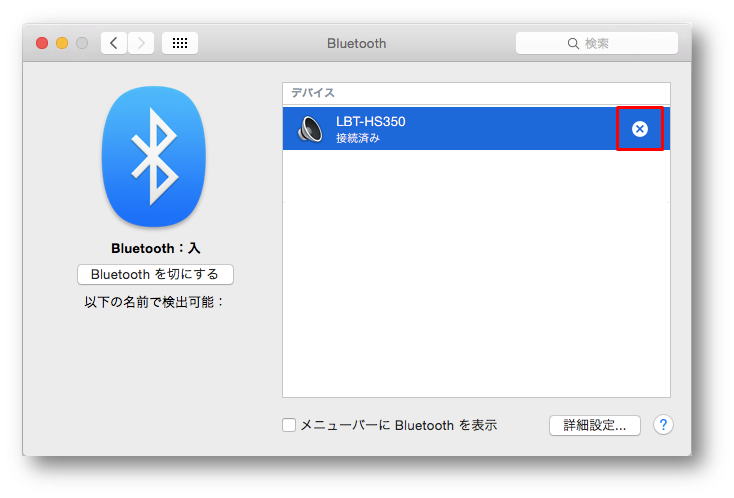Show all preferences with the grid icon
This screenshot has width=734, height=498.
[180, 43]
